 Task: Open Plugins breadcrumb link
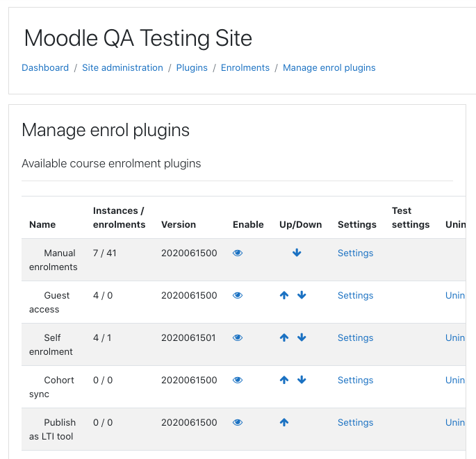tap(192, 67)
